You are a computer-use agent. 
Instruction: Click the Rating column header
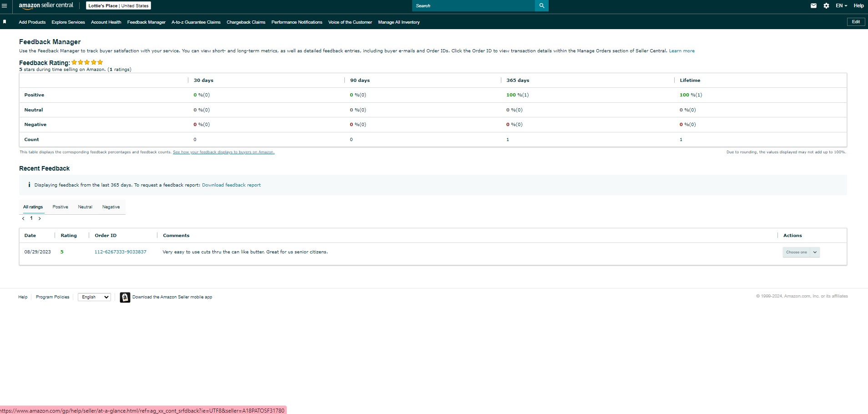[69, 236]
